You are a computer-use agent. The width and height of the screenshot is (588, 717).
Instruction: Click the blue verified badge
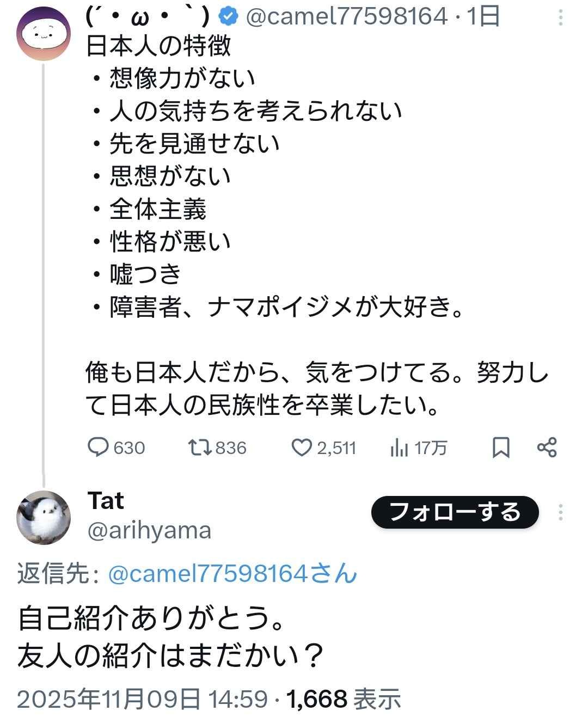pyautogui.click(x=229, y=17)
